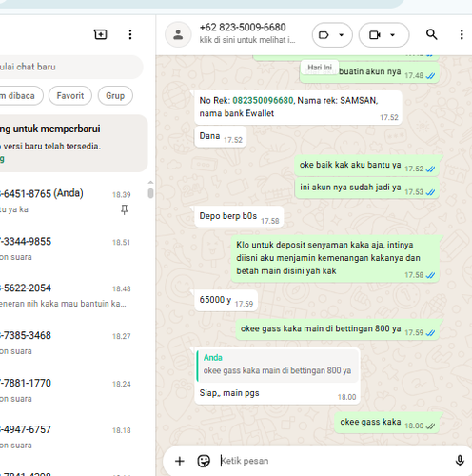Search within this chat
Viewport: 472px width, 476px height.
tap(431, 34)
